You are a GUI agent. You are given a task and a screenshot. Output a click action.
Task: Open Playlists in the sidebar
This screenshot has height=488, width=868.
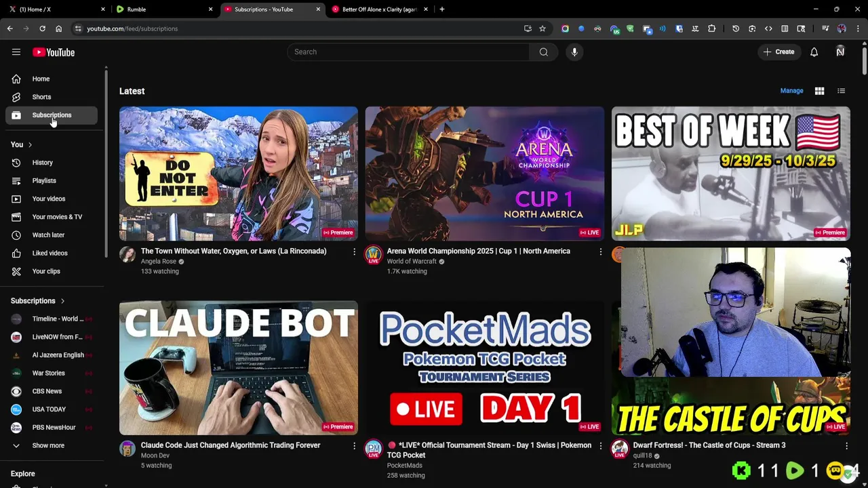point(52,181)
